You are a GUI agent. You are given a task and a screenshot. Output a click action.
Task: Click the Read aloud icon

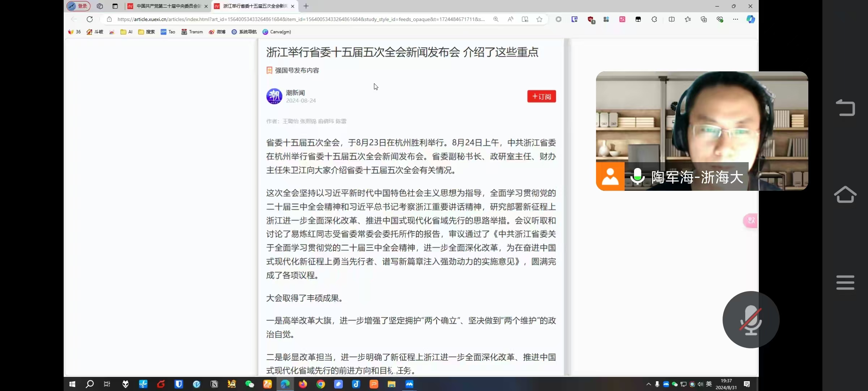click(510, 19)
